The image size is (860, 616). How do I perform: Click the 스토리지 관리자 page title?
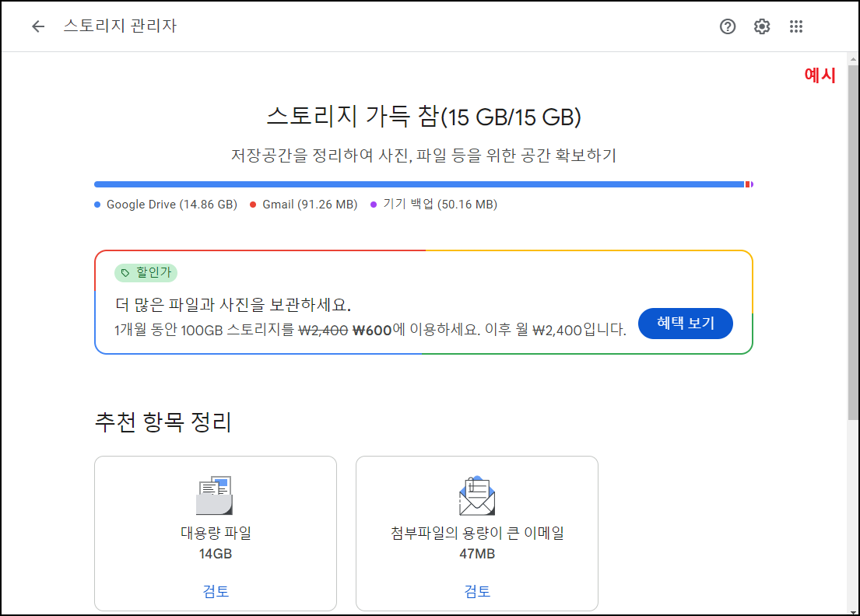pyautogui.click(x=120, y=26)
